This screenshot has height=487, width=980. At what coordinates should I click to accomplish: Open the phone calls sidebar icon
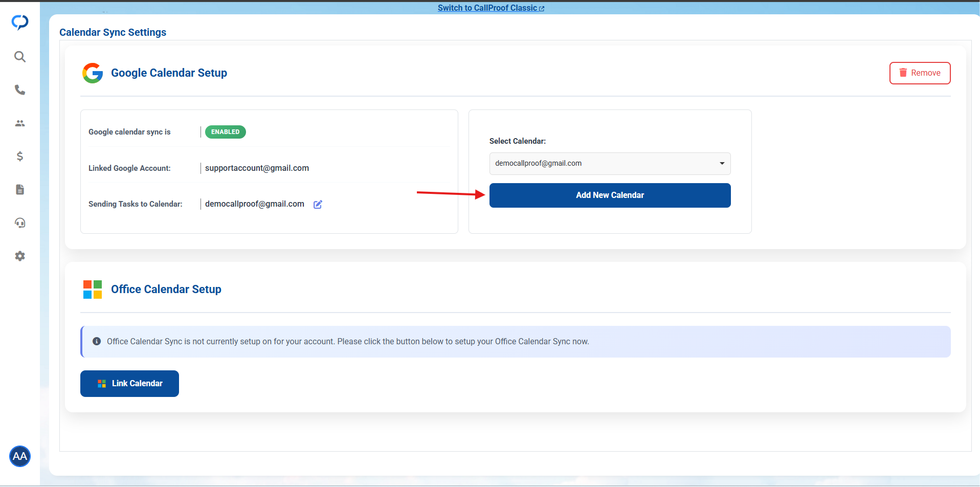coord(20,90)
